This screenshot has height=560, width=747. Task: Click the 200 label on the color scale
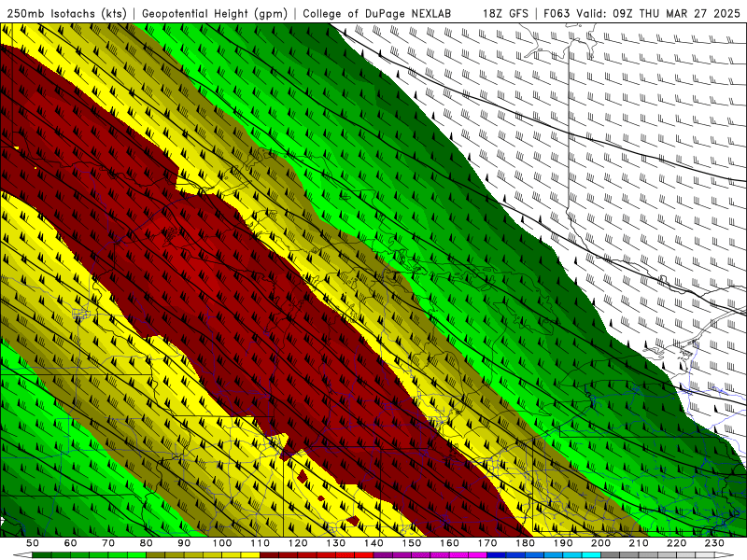point(600,543)
